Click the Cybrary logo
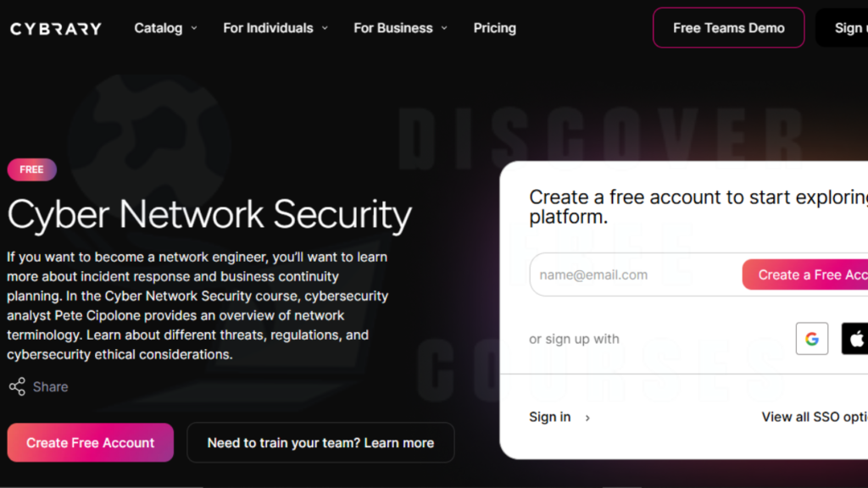 coord(56,29)
